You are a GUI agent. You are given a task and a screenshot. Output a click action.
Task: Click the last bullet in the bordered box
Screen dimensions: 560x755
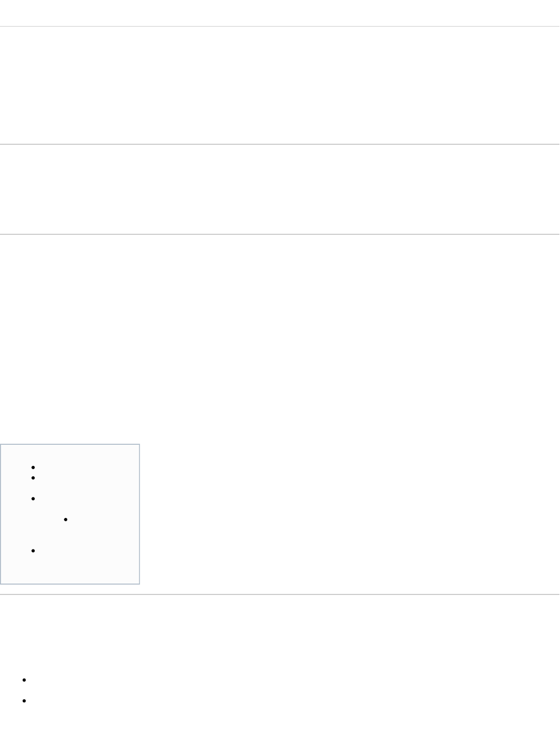coord(34,551)
